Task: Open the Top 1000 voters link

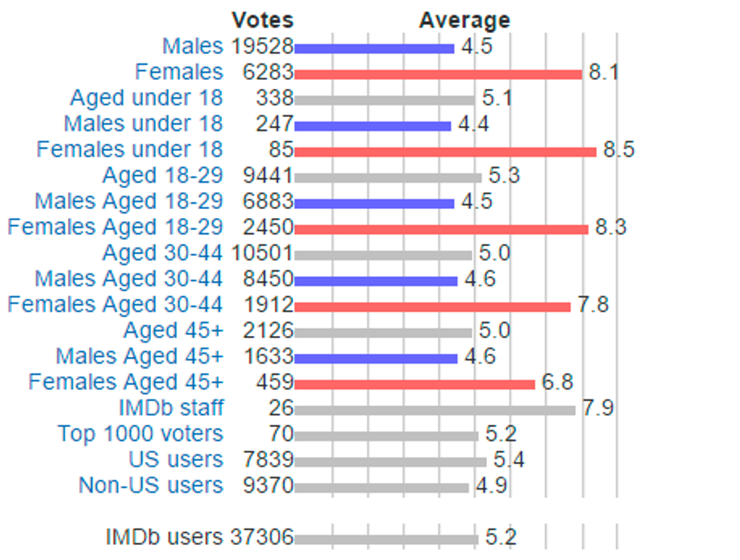Action: [140, 435]
